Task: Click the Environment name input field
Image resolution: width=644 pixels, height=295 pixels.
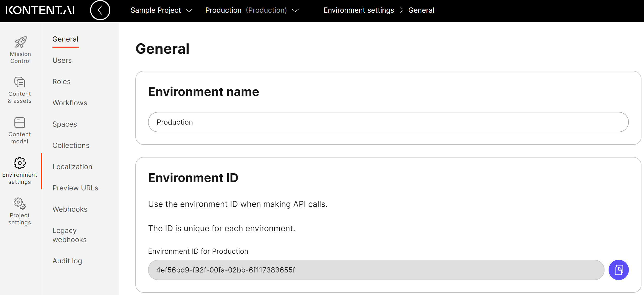Action: [x=388, y=122]
